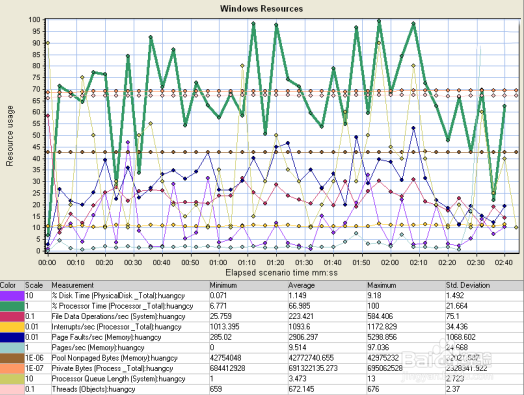Click the Pool Nonpaged Bytes minimum 42754048
Screen dimensions: 524x395
[x=227, y=358]
